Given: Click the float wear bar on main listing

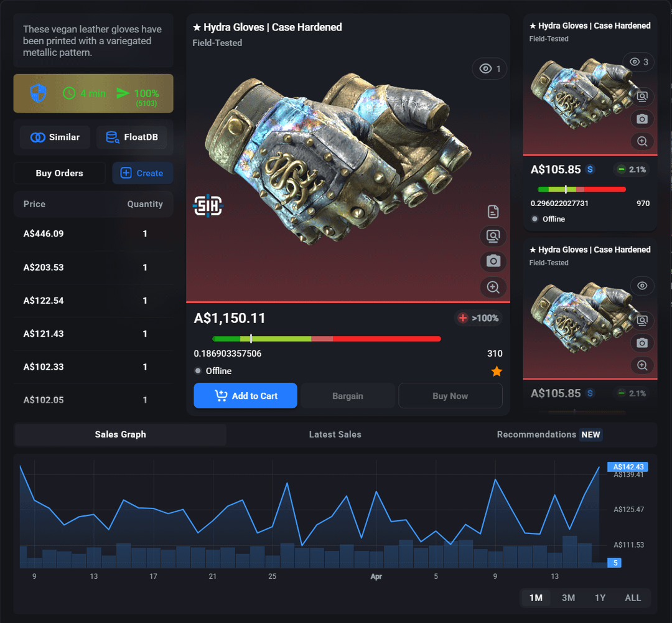Looking at the screenshot, I should pyautogui.click(x=326, y=339).
